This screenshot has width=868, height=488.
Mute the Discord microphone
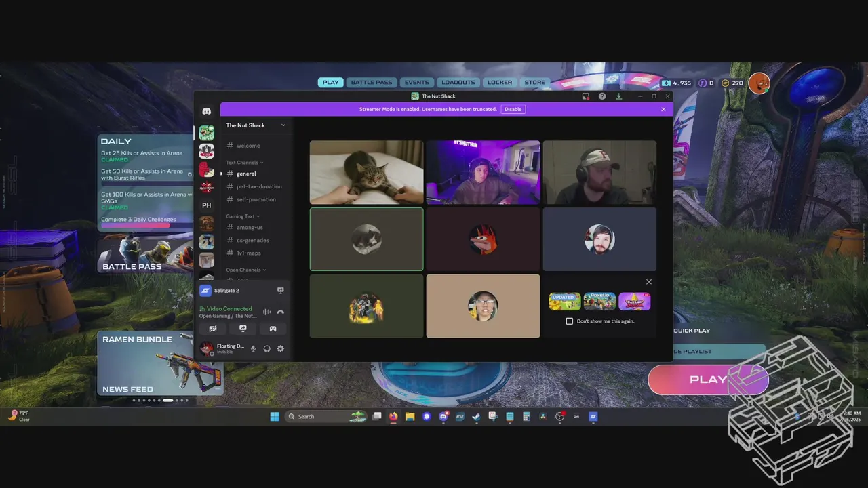tap(254, 348)
